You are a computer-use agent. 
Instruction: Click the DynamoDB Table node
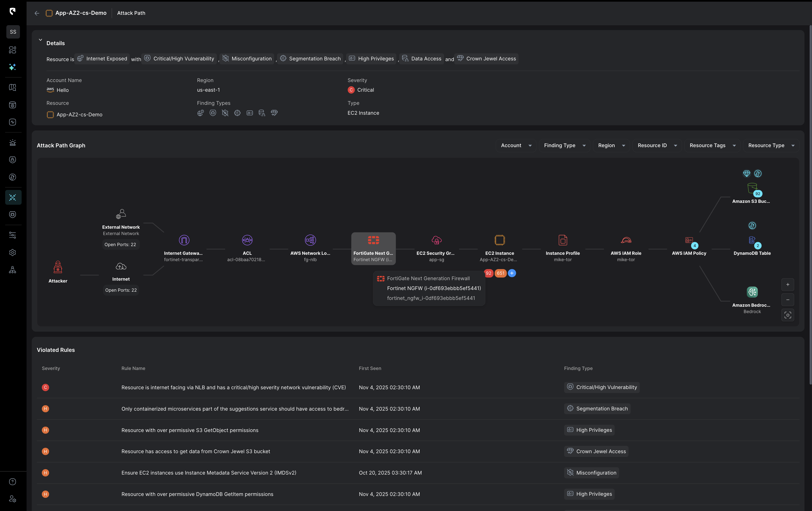pyautogui.click(x=752, y=240)
